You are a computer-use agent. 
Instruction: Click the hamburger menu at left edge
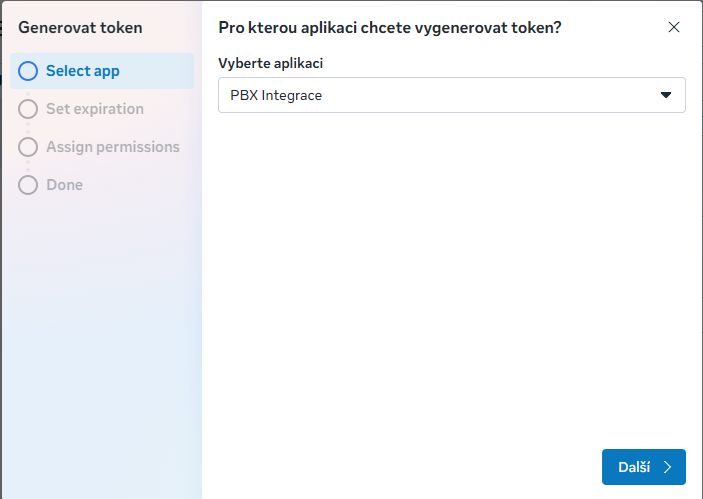click(2, 28)
